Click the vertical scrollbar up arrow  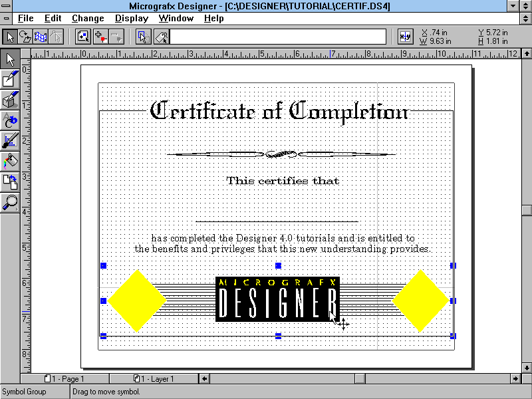click(527, 53)
